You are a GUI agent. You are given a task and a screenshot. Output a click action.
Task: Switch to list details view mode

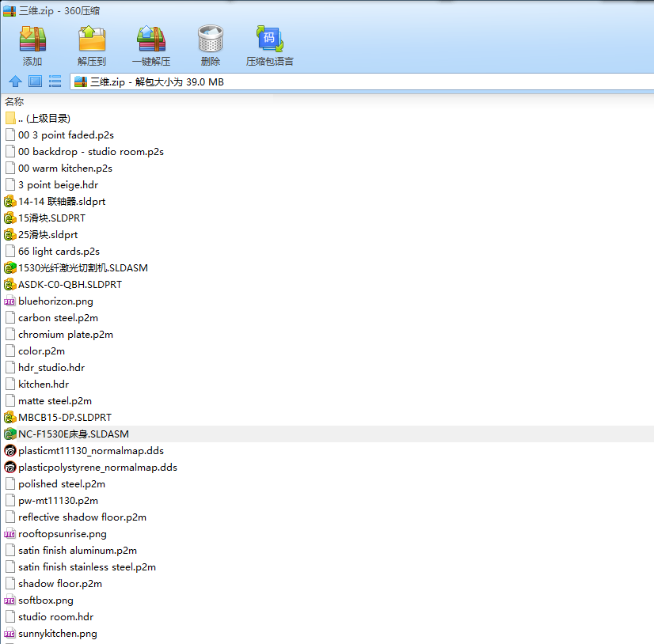55,81
